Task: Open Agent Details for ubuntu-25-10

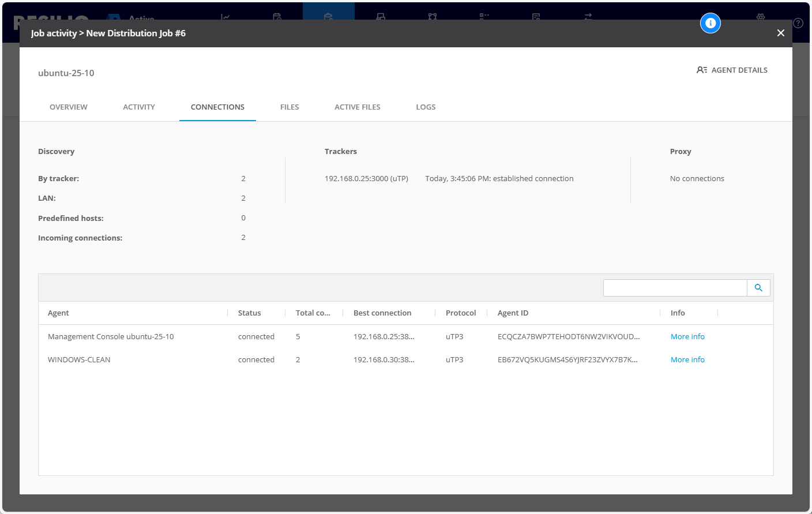Action: tap(732, 70)
